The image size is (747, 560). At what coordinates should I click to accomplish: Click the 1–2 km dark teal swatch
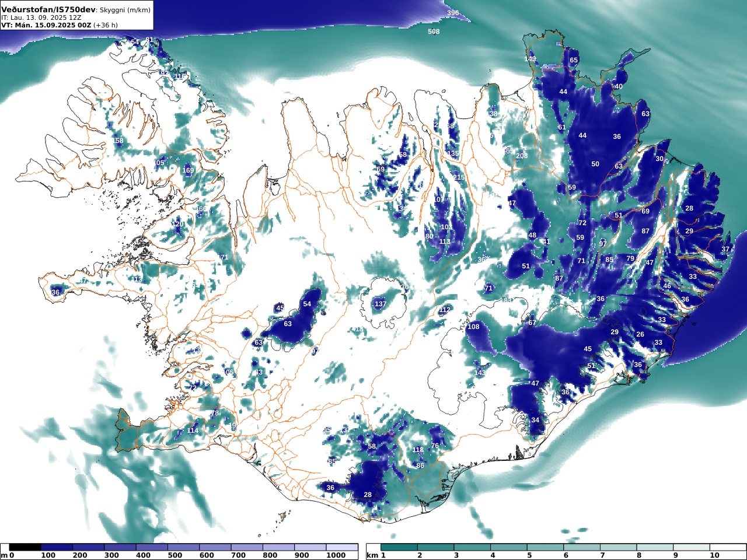coord(399,547)
